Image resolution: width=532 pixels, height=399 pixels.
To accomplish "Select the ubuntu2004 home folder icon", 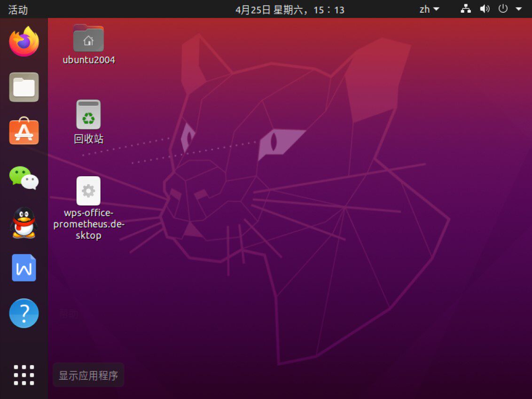I will click(88, 38).
